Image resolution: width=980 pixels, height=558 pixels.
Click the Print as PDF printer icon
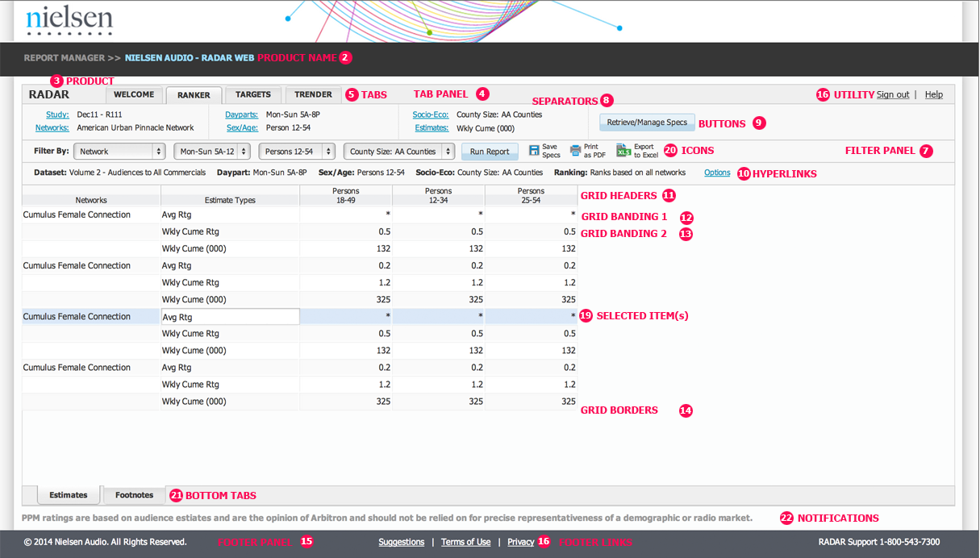(575, 151)
